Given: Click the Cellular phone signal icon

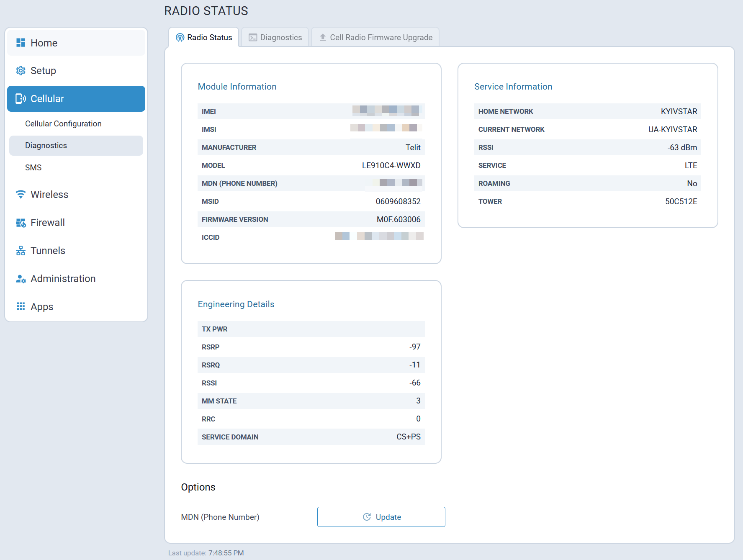Looking at the screenshot, I should 21,99.
